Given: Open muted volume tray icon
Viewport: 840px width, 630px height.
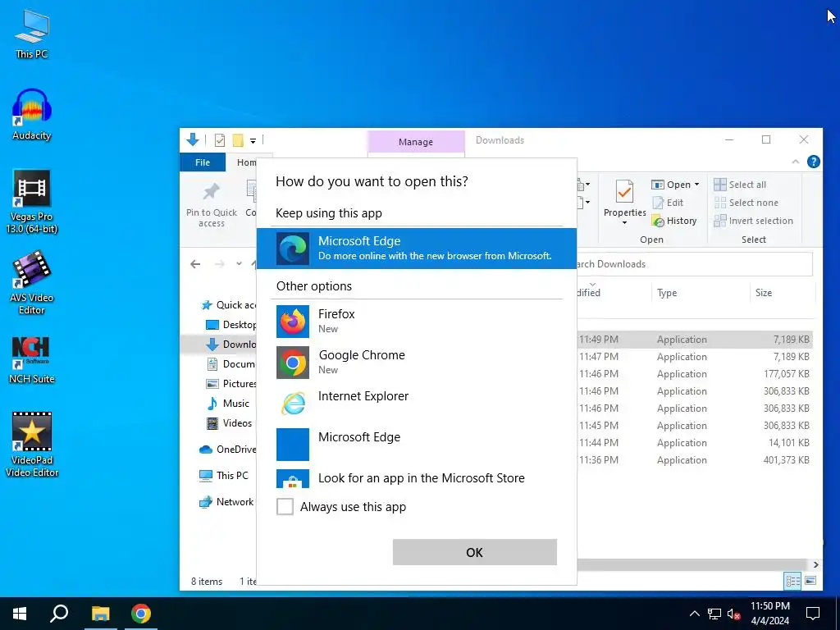Looking at the screenshot, I should pyautogui.click(x=734, y=614).
